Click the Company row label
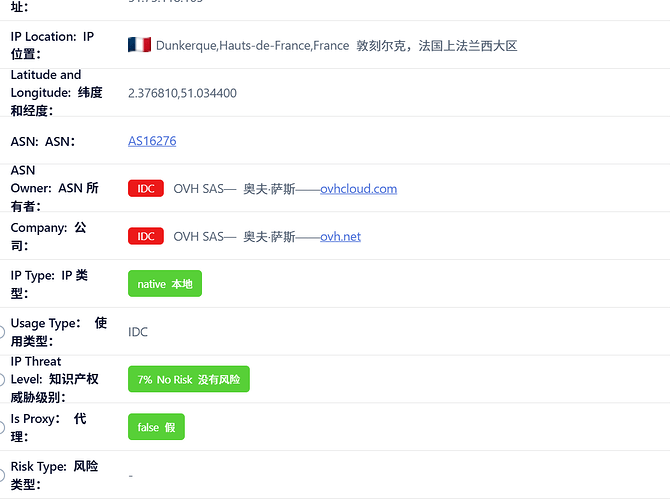The image size is (670, 500). (48, 236)
